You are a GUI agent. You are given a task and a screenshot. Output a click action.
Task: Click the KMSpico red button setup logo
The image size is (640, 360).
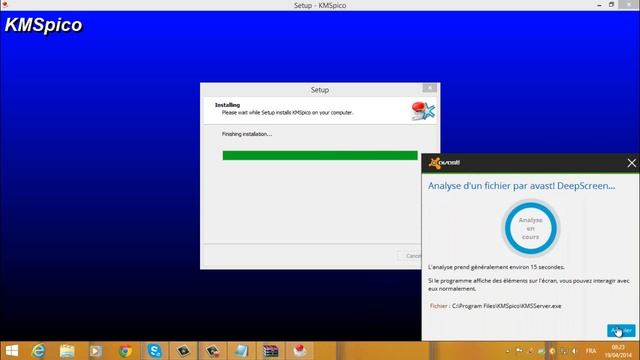[x=423, y=111]
